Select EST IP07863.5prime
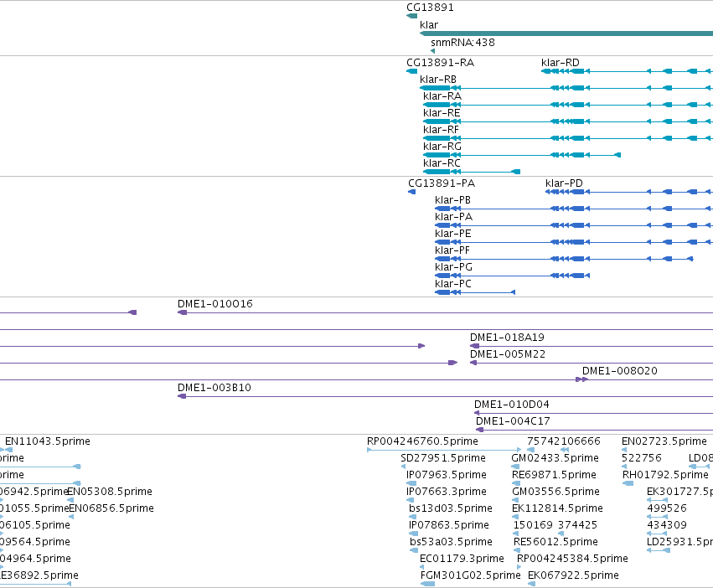 coord(449,525)
